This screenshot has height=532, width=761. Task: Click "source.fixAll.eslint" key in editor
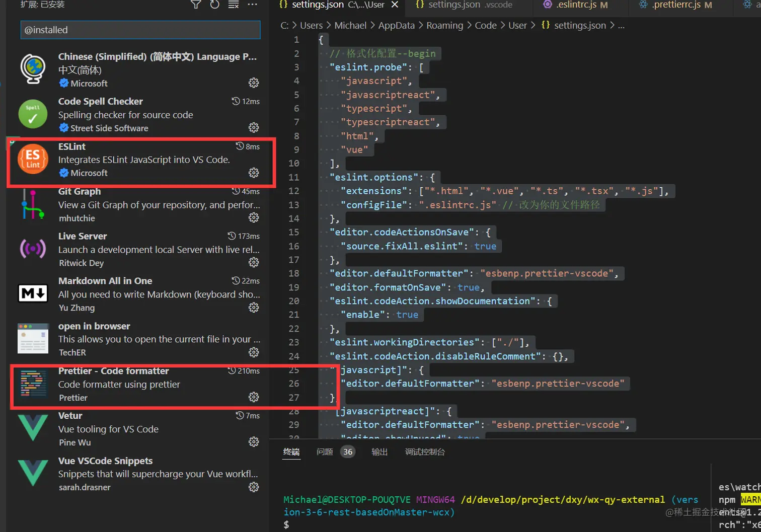tap(402, 246)
